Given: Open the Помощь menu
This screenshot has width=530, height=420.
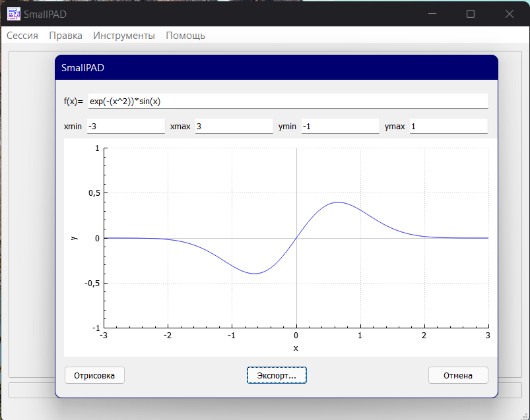Looking at the screenshot, I should 185,36.
